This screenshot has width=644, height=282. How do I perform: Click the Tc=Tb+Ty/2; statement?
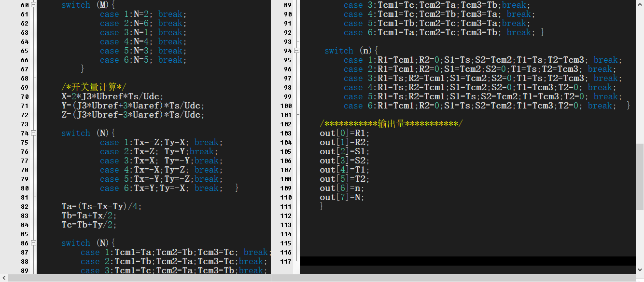[89, 225]
